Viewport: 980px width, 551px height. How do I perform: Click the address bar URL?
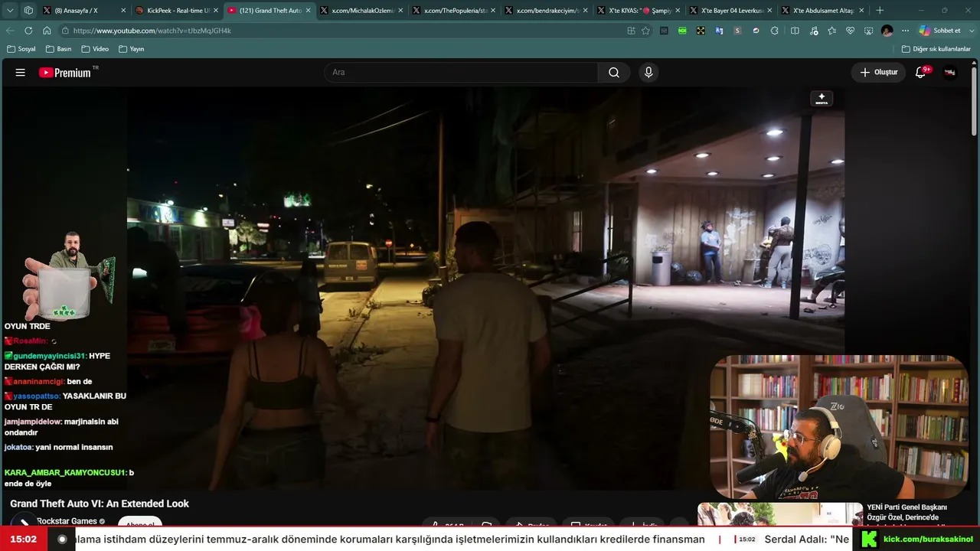point(152,31)
